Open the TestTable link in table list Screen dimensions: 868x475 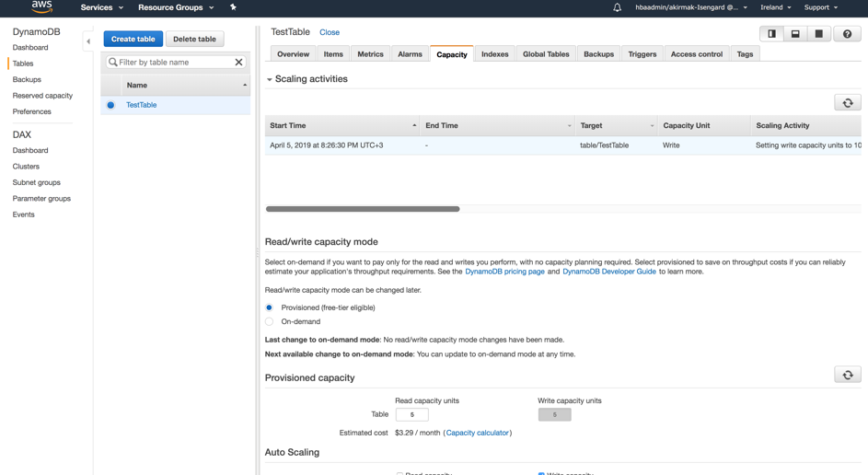[141, 105]
